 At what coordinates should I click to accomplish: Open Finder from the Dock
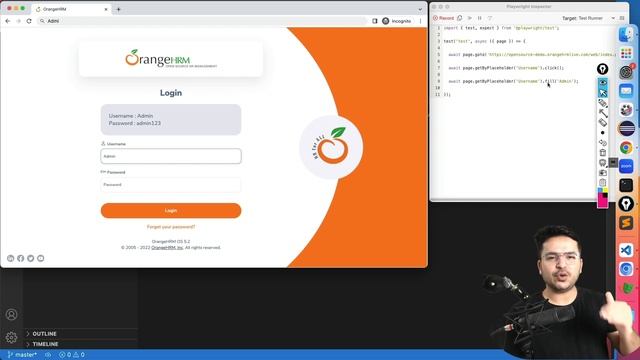point(626,35)
